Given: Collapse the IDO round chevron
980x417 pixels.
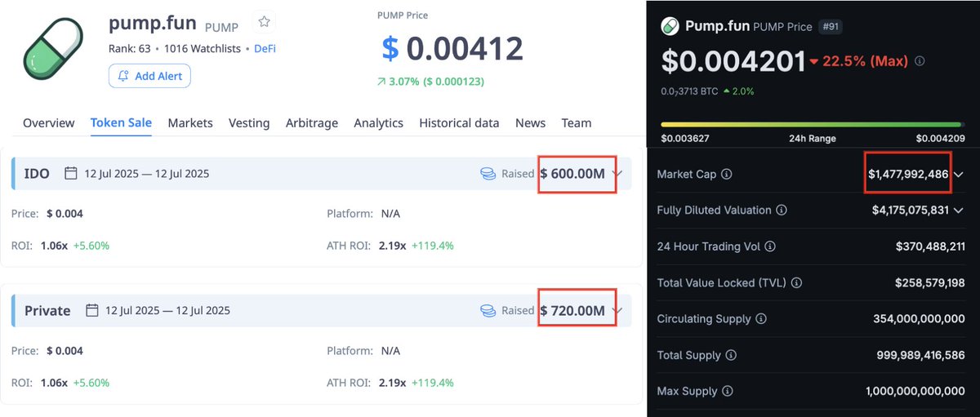Looking at the screenshot, I should click(x=617, y=174).
